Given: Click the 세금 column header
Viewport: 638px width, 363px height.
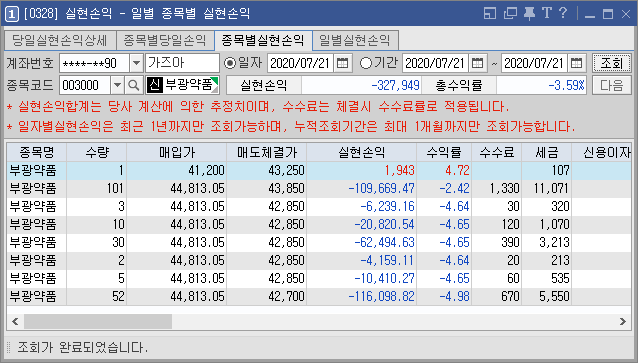Looking at the screenshot, I should [x=546, y=152].
